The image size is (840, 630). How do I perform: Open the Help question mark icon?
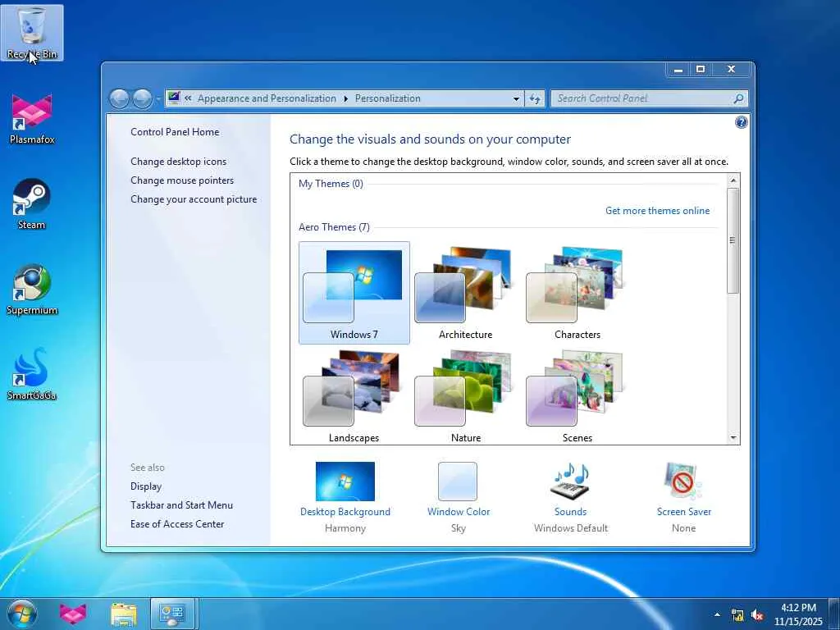click(741, 123)
